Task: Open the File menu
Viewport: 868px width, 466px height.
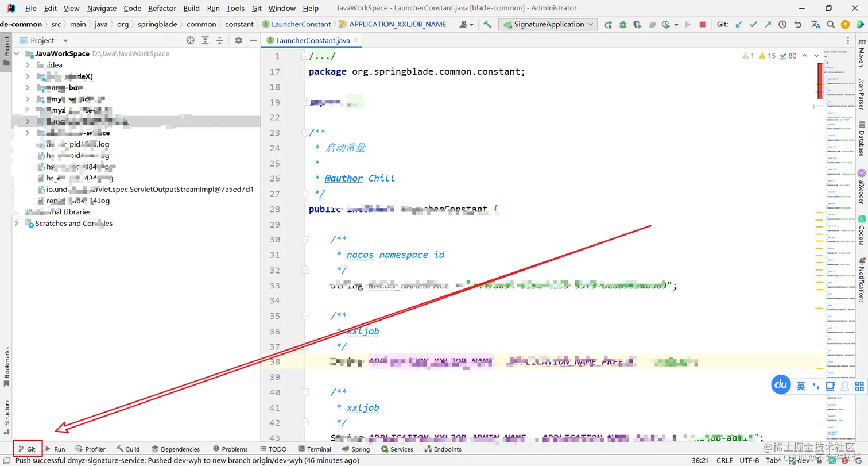Action: tap(30, 8)
